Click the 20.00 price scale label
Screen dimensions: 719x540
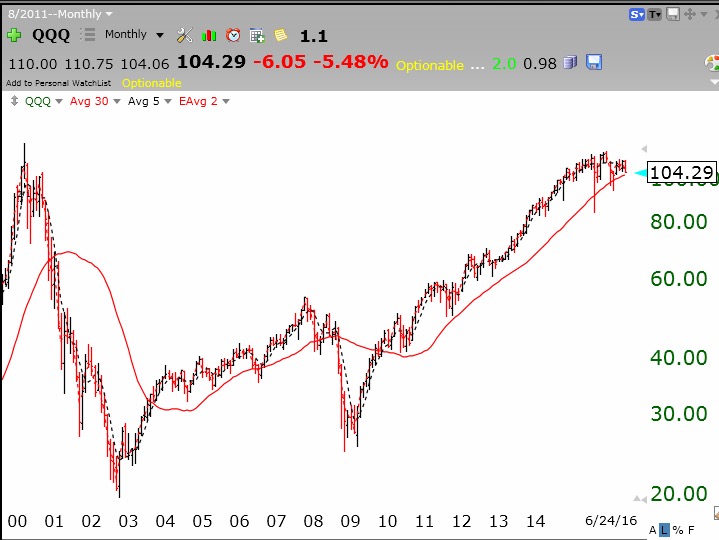[x=679, y=494]
